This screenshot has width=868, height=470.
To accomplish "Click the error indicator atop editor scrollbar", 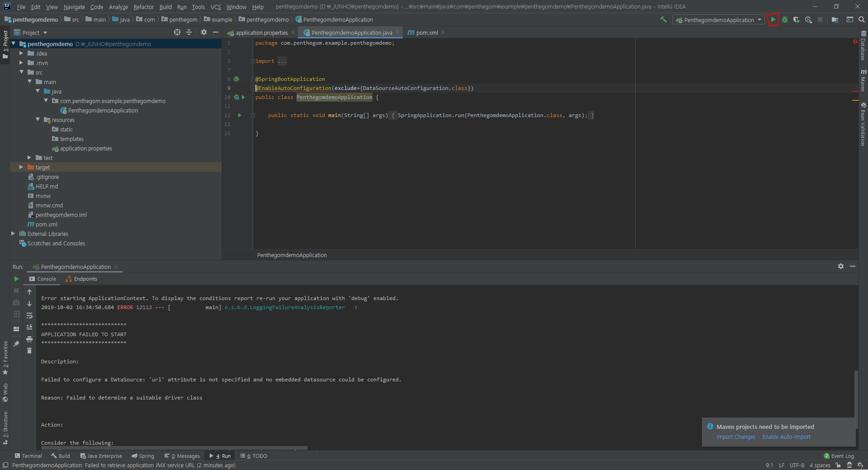I will [855, 42].
